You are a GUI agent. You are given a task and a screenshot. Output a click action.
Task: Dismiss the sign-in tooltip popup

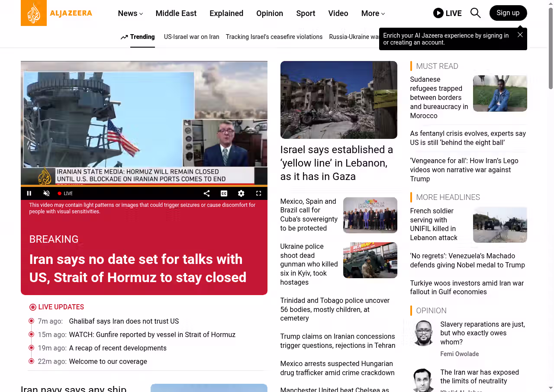pyautogui.click(x=520, y=35)
